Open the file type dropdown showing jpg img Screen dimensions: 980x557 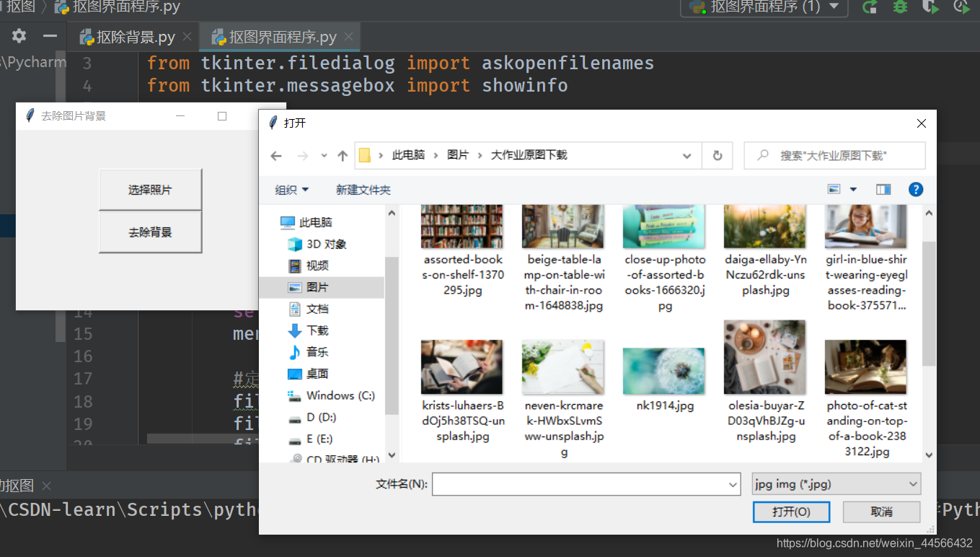(836, 483)
